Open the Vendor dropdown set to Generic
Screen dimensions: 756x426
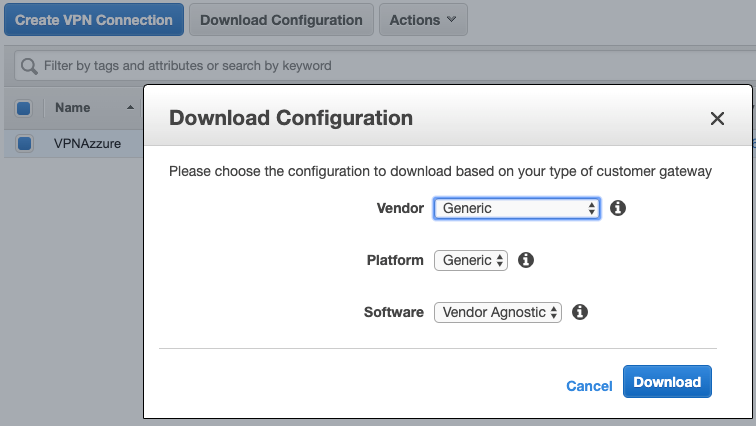(516, 208)
